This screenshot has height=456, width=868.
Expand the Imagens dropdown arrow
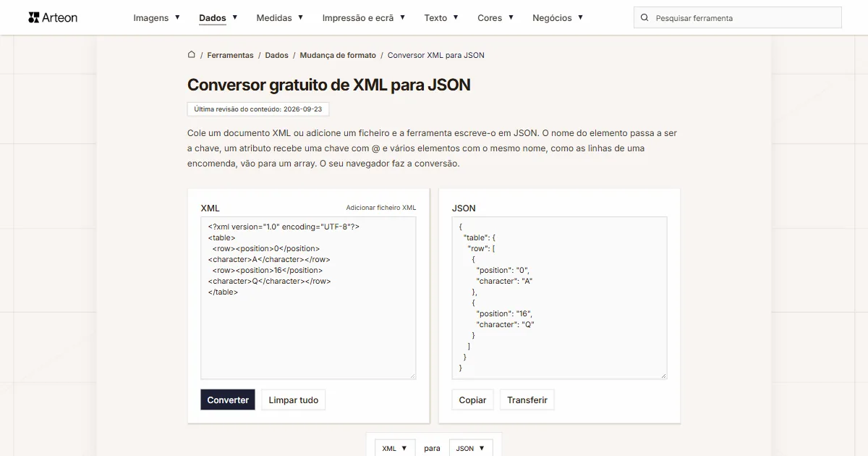[177, 17]
